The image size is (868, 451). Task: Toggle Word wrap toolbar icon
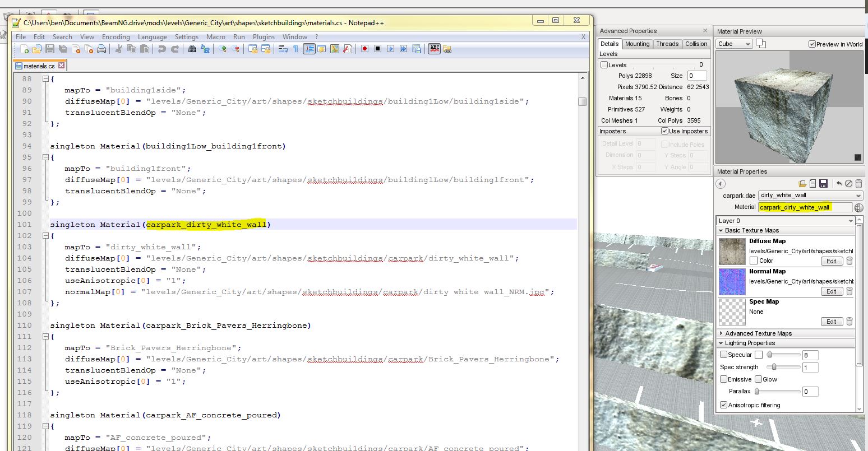pyautogui.click(x=283, y=49)
